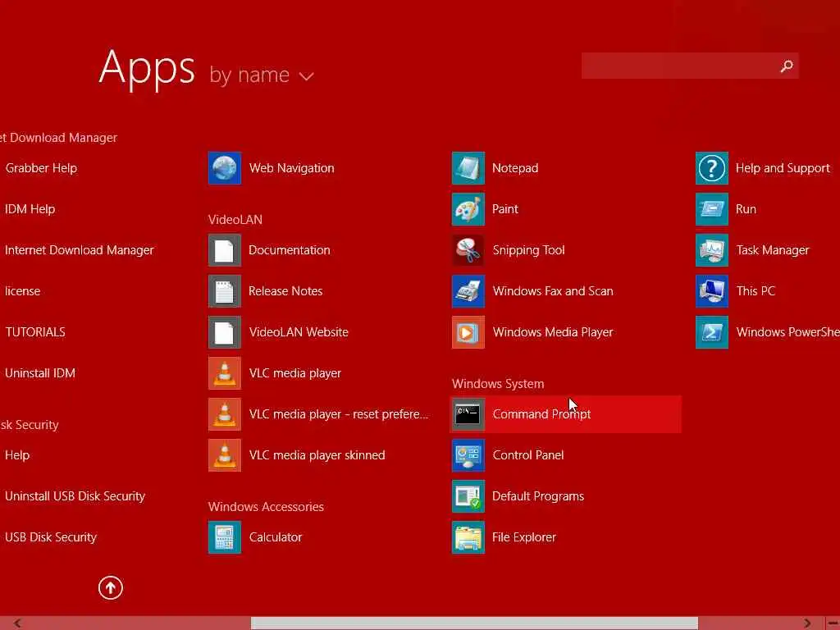
Task: Open VLC media player reset preferences icon
Action: [225, 414]
